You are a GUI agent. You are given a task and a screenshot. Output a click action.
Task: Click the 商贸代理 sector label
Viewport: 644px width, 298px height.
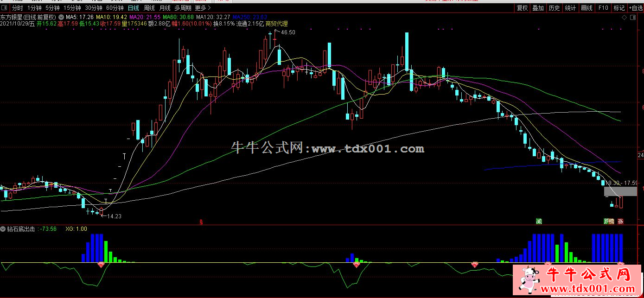276,24
